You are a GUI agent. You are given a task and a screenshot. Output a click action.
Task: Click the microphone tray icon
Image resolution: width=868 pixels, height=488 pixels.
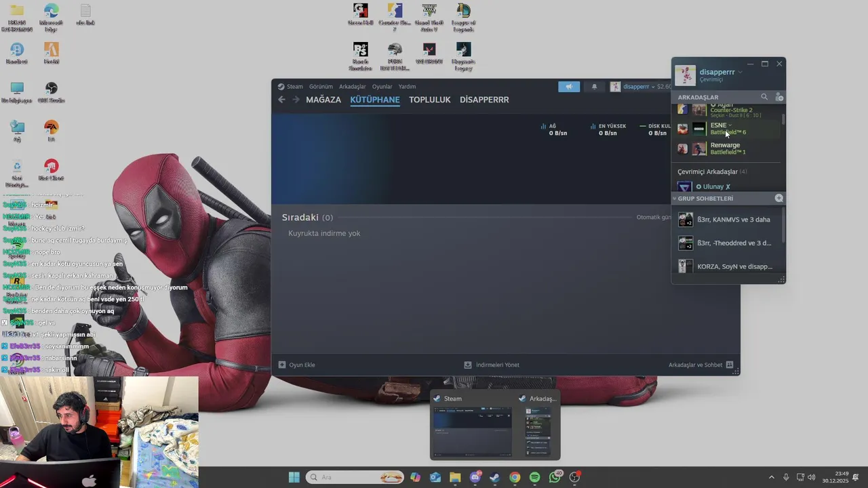(786, 477)
